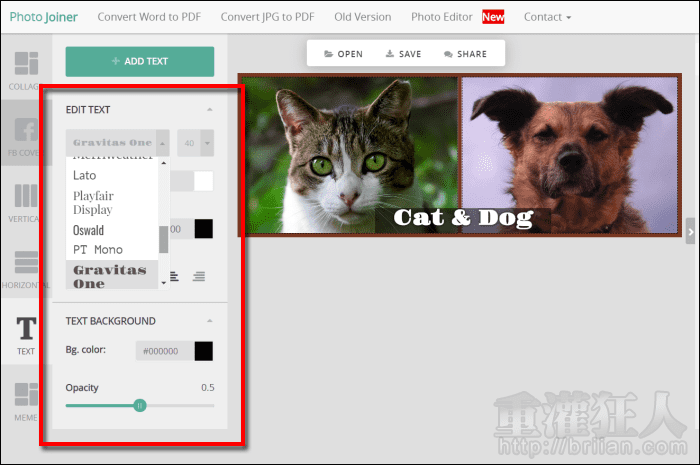Click the Save button

pyautogui.click(x=403, y=54)
